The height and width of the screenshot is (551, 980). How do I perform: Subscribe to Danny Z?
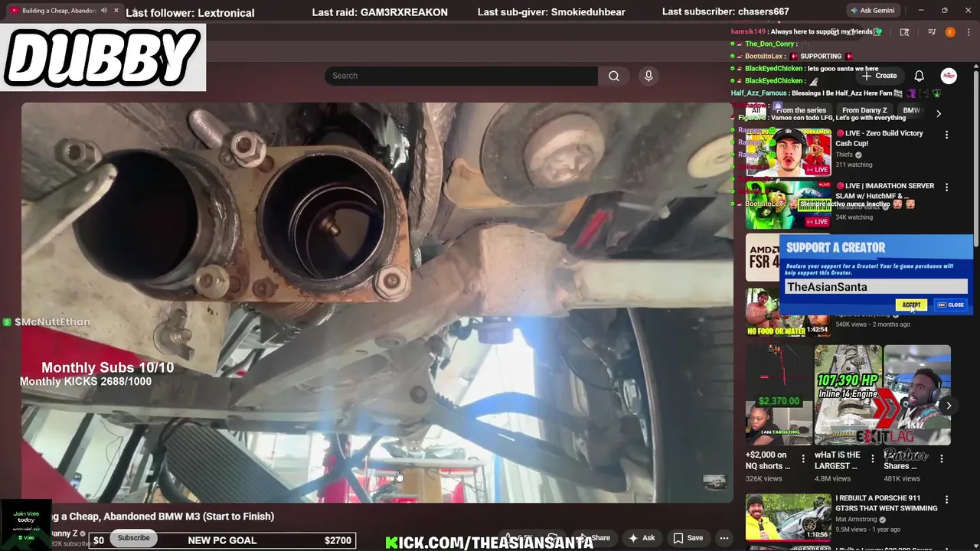click(x=134, y=538)
